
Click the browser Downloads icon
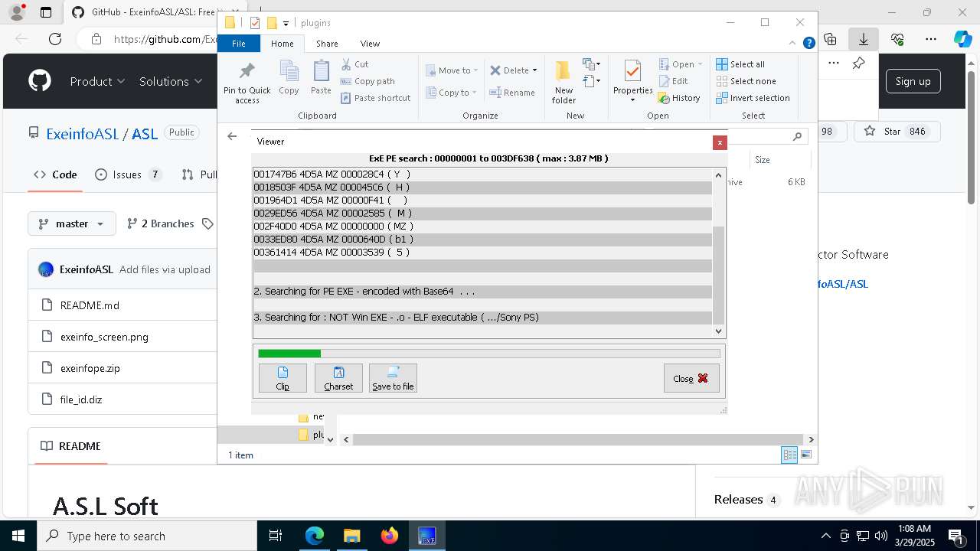(864, 39)
